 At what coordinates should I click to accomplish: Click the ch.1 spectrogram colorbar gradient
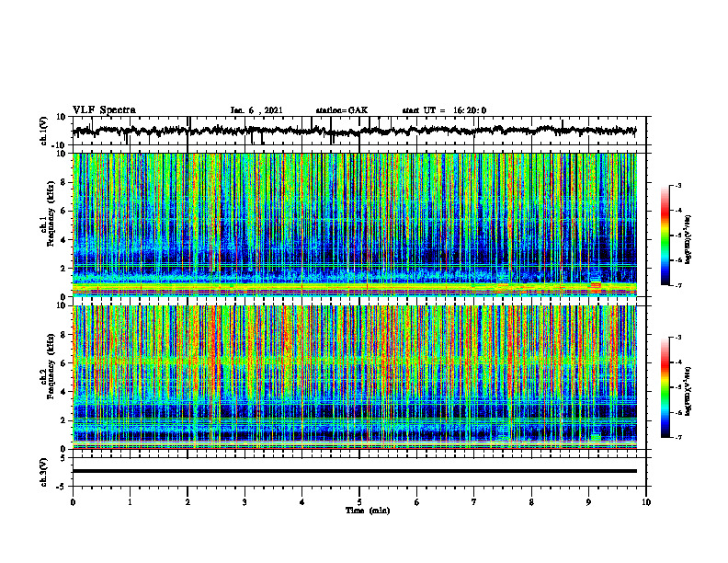point(665,236)
